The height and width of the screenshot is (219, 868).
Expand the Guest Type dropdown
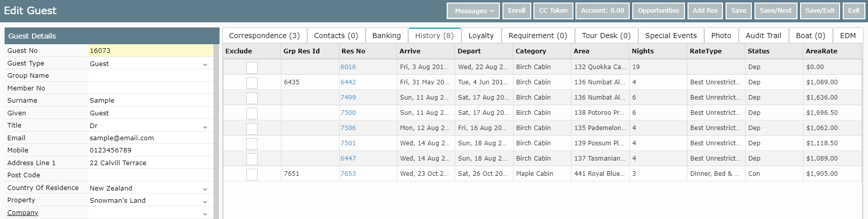205,64
